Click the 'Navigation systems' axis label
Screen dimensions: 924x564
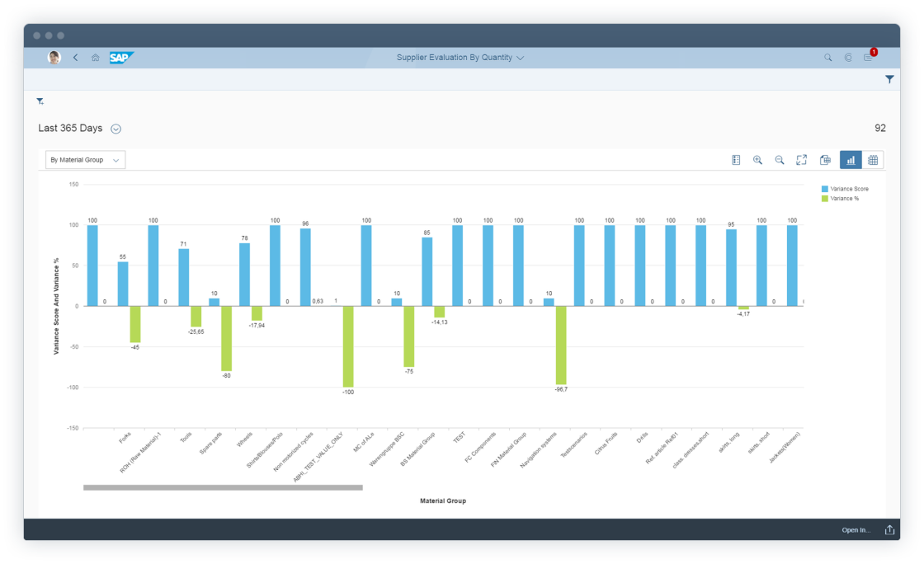[538, 450]
